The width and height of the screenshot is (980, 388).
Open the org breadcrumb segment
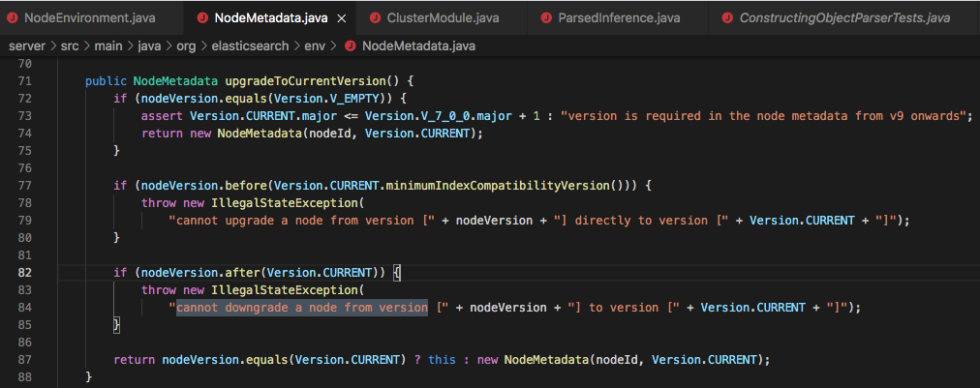pos(188,46)
